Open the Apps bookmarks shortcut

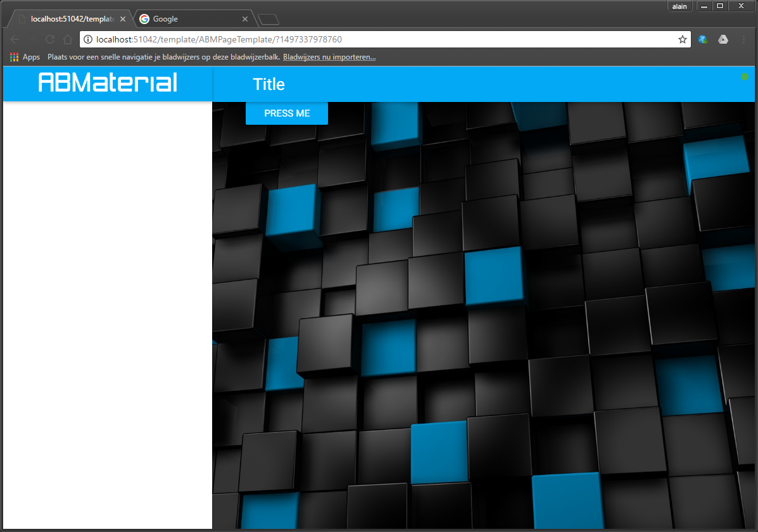pyautogui.click(x=25, y=57)
